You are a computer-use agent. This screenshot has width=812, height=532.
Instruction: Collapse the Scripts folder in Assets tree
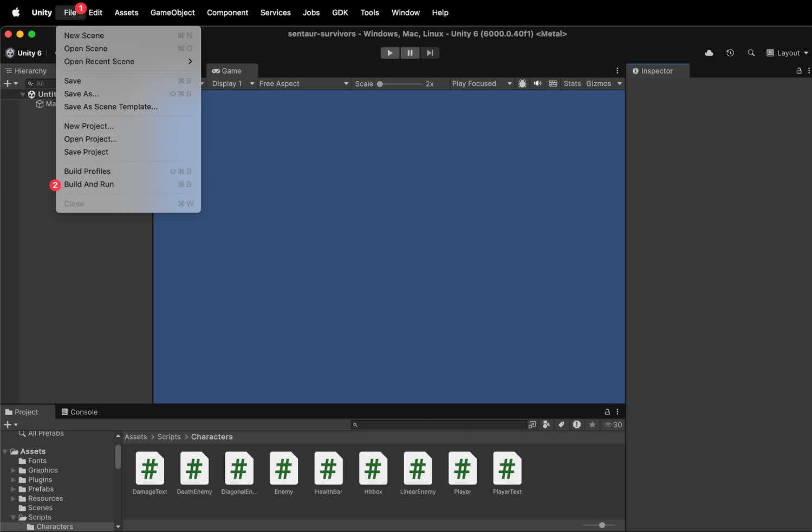[x=13, y=517]
